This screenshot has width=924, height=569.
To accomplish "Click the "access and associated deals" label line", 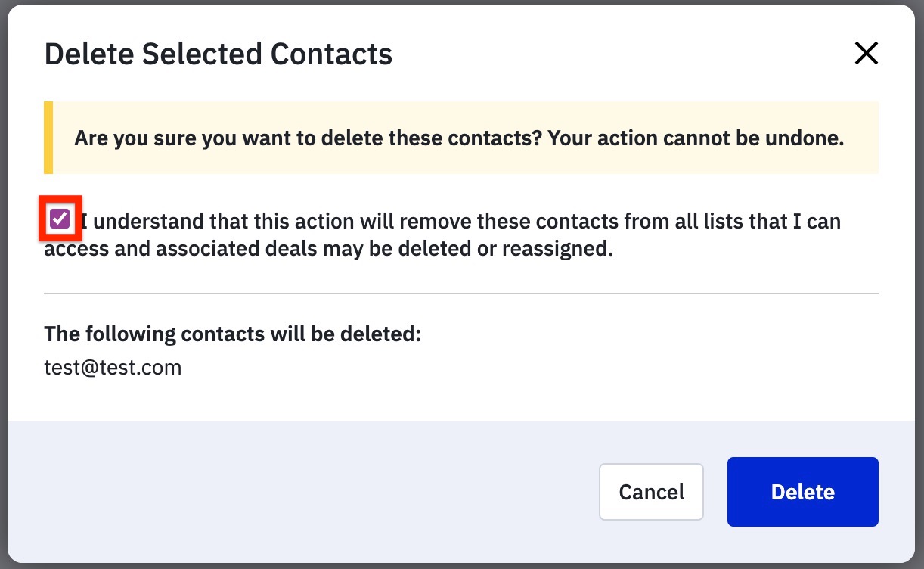I will point(328,250).
